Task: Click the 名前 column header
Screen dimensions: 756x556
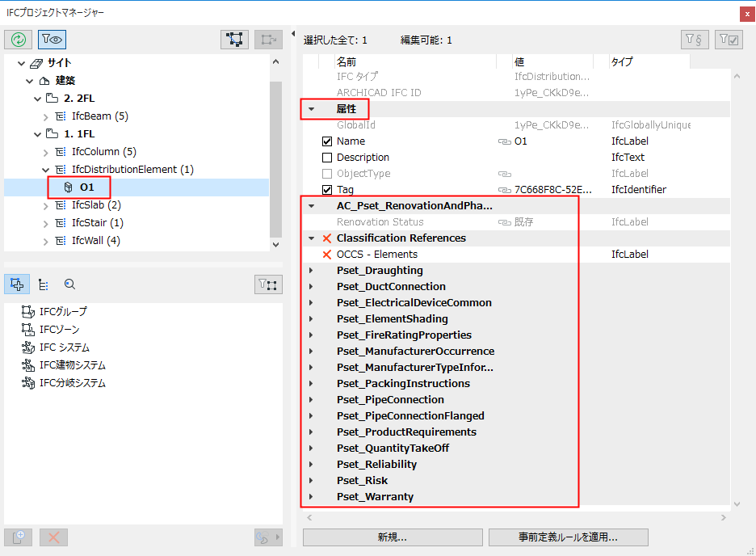Action: tap(416, 61)
